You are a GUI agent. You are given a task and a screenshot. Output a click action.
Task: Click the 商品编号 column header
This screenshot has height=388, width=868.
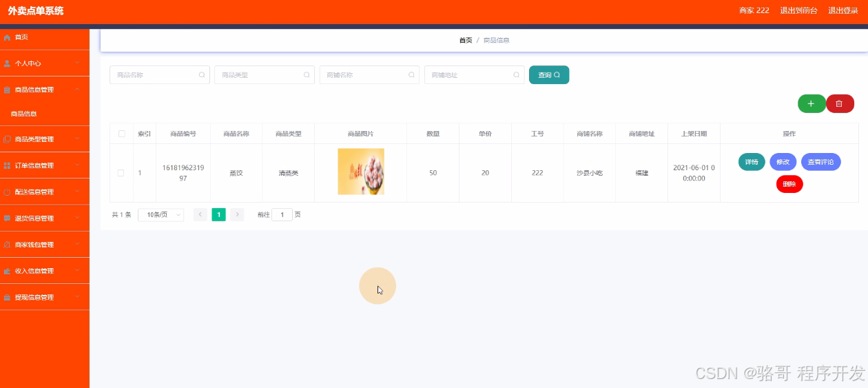pos(183,134)
